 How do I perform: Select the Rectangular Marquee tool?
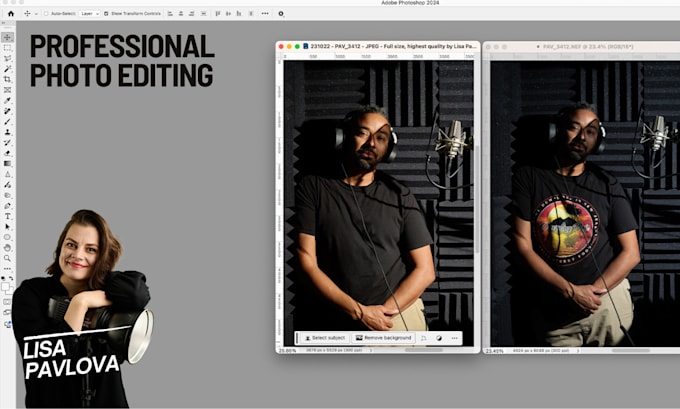pyautogui.click(x=7, y=48)
